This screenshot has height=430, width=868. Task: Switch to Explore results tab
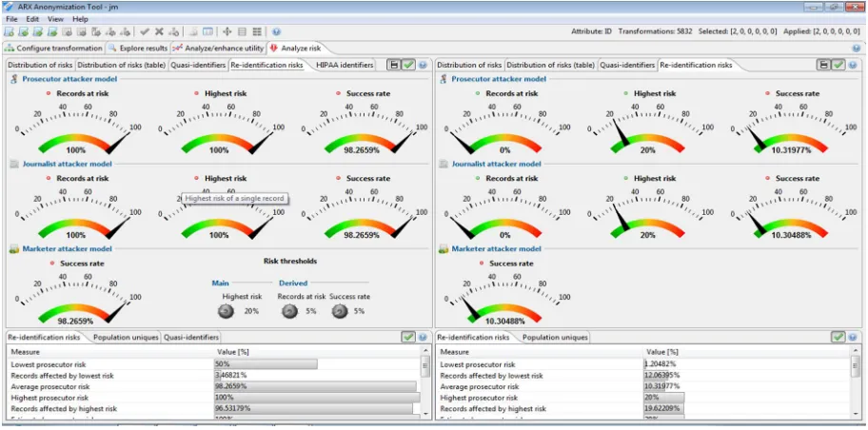pyautogui.click(x=139, y=49)
